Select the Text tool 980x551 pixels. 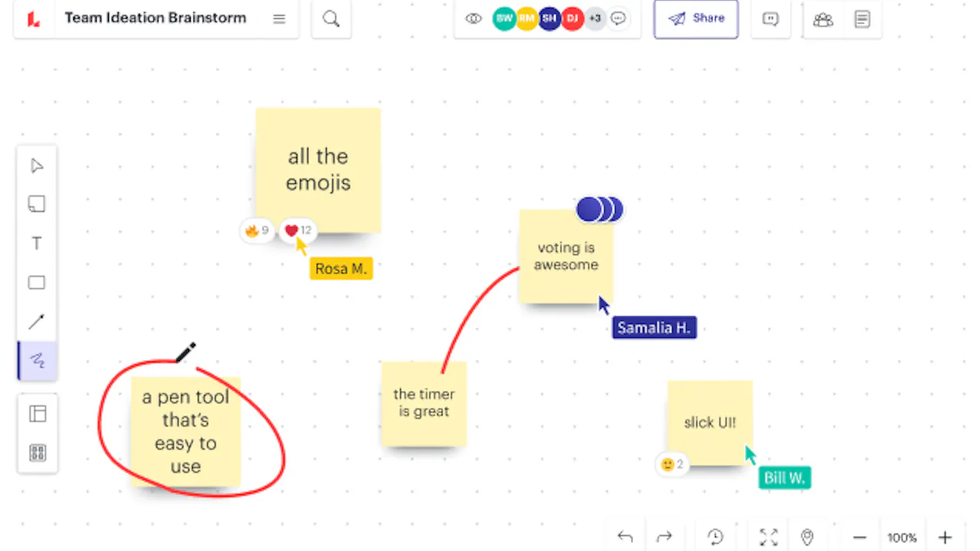[x=37, y=244]
